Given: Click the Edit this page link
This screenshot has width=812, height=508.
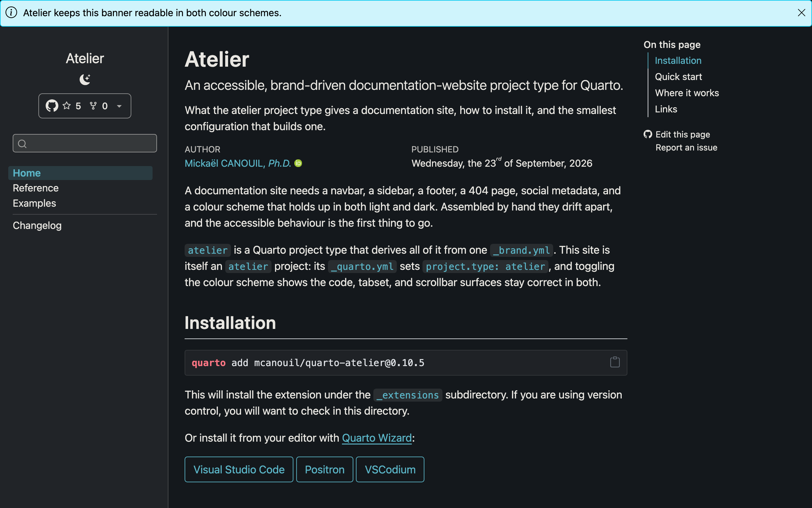Looking at the screenshot, I should (683, 134).
